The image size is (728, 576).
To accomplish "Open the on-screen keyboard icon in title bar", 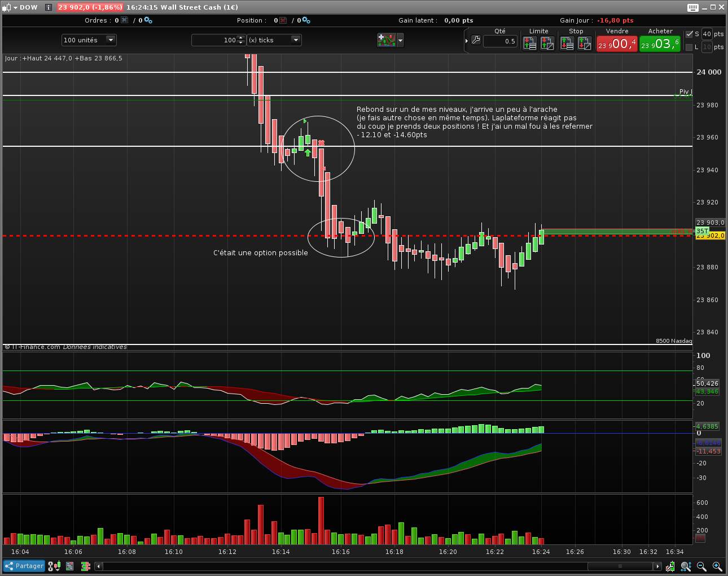I will click(693, 7).
